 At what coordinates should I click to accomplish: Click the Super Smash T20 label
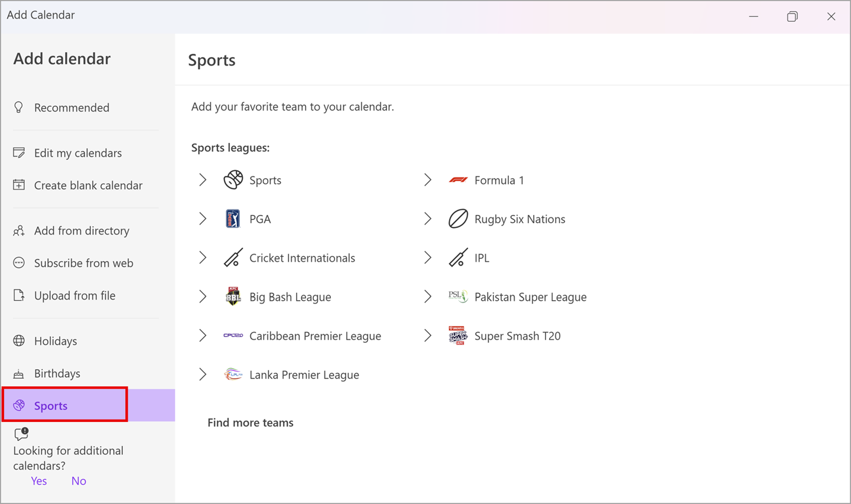click(518, 336)
